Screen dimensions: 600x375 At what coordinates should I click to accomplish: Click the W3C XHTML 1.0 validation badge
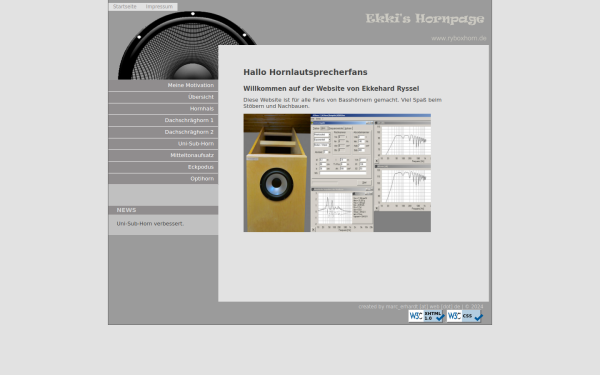426,316
